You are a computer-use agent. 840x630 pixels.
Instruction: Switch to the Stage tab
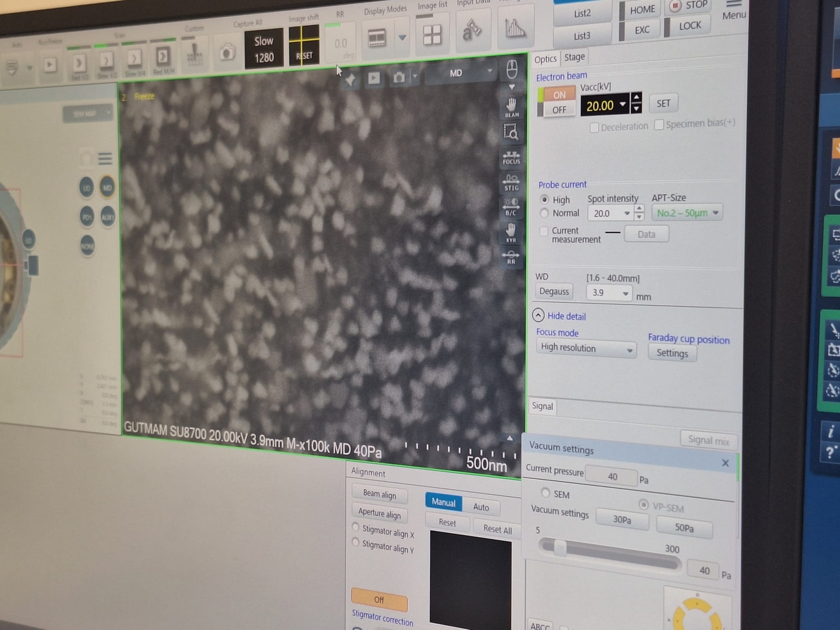(574, 57)
